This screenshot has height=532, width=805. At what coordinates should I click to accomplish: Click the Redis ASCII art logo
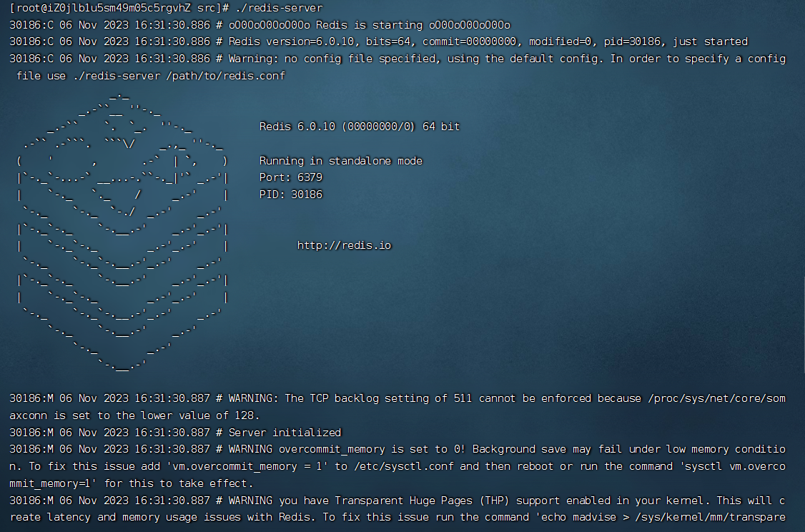pyautogui.click(x=122, y=231)
